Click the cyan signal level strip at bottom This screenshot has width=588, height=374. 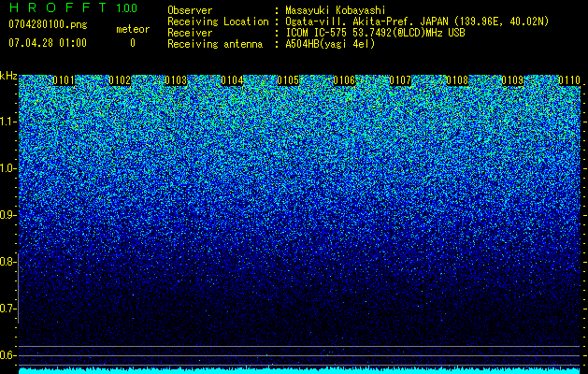[x=299, y=370]
